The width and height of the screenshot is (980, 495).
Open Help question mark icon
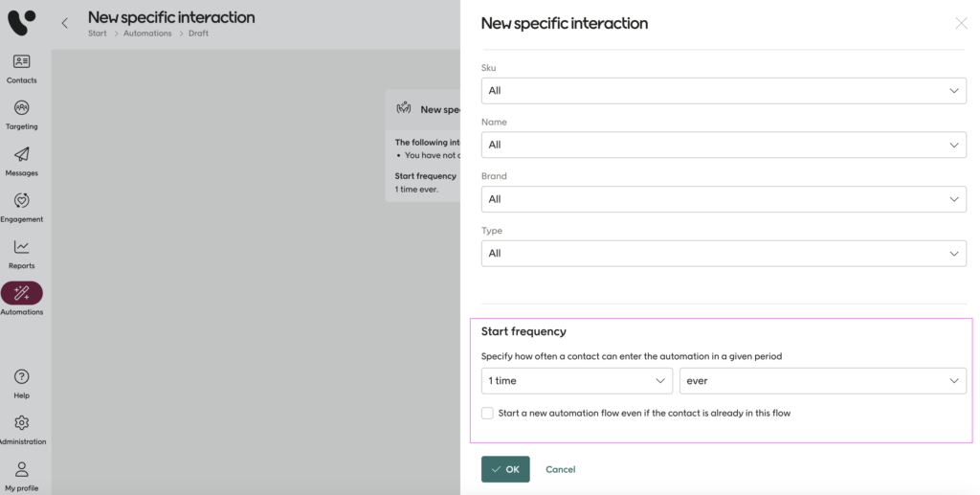click(21, 377)
